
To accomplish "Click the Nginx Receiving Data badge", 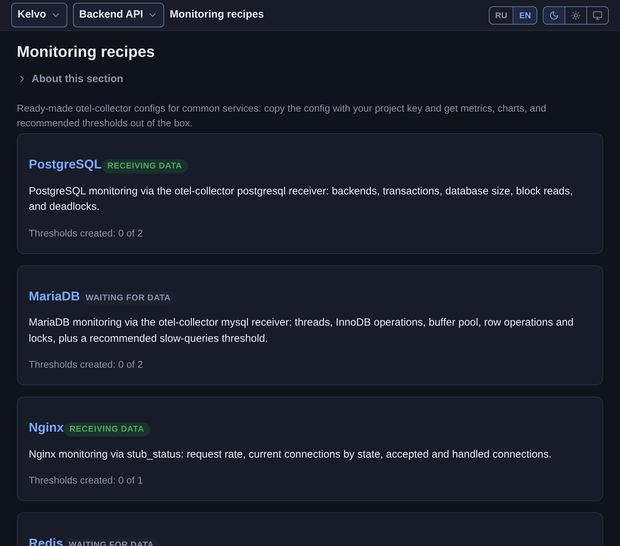I will 106,429.
